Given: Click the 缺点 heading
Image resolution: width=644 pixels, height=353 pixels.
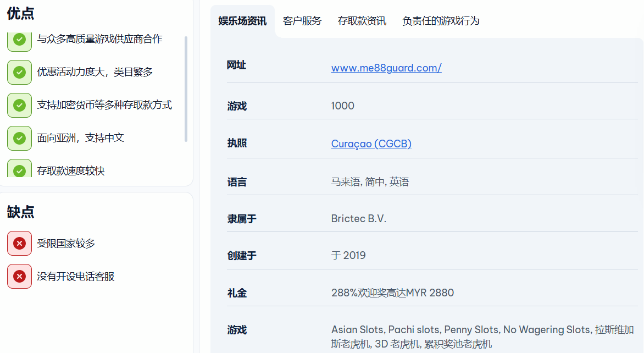Looking at the screenshot, I should click(x=20, y=212).
